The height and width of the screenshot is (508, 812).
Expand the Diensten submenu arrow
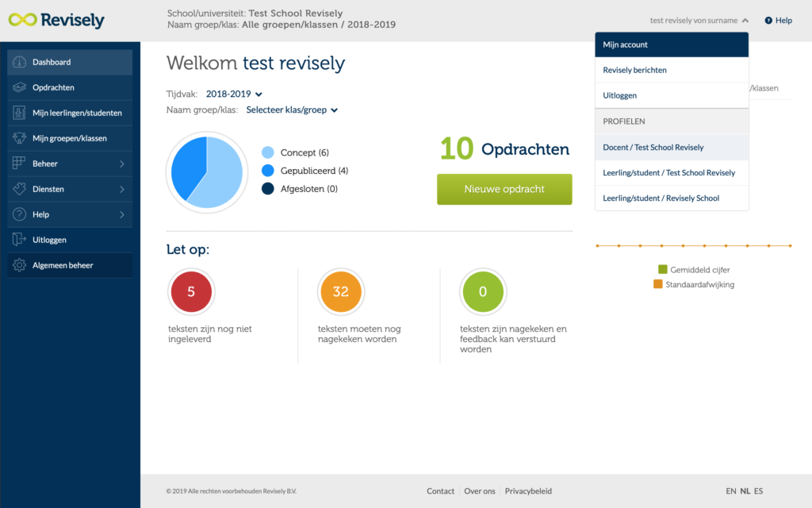coord(121,189)
